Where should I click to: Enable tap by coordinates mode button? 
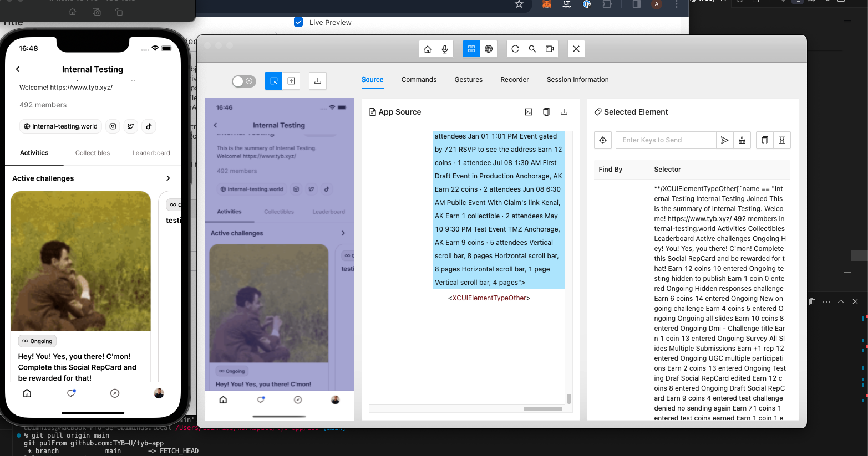(291, 81)
